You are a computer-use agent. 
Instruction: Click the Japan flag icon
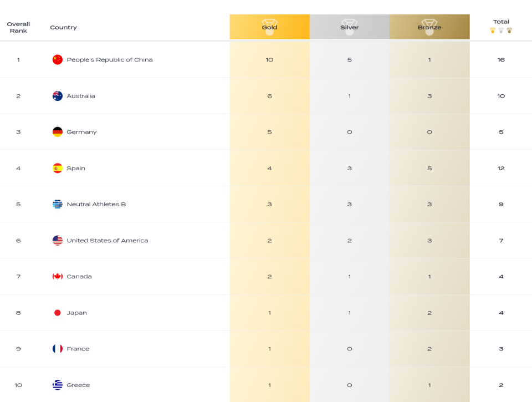[x=57, y=313]
